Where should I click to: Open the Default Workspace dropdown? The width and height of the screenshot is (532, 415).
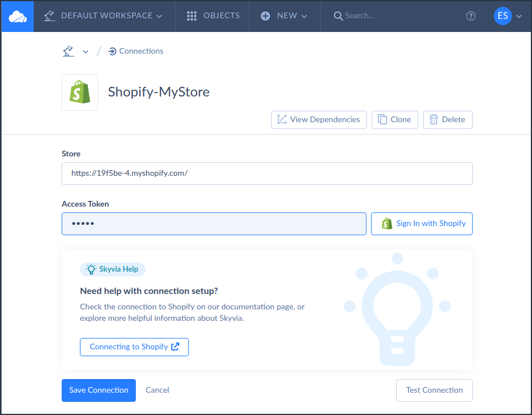(x=103, y=16)
